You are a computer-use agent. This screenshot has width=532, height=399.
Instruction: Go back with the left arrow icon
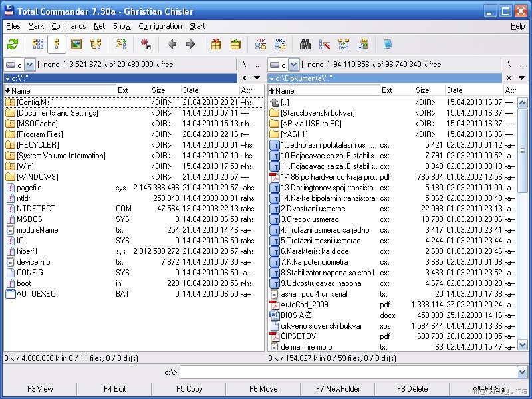[172, 44]
